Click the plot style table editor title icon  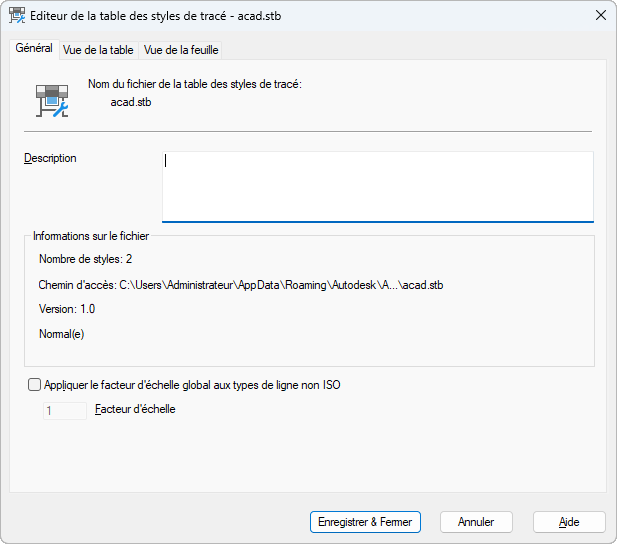coord(17,15)
